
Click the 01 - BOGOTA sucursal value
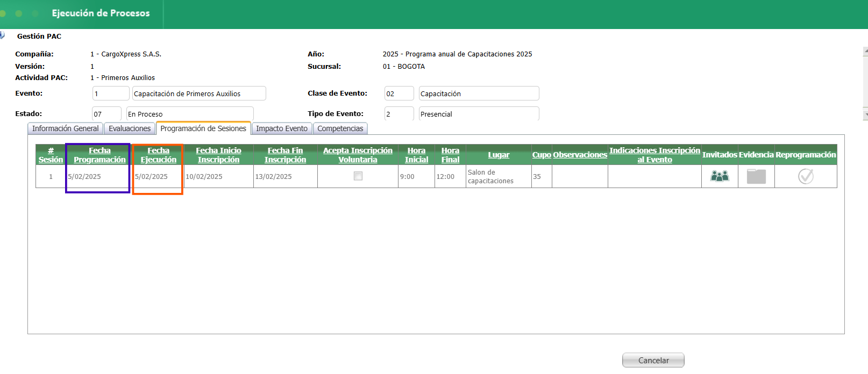coord(404,66)
